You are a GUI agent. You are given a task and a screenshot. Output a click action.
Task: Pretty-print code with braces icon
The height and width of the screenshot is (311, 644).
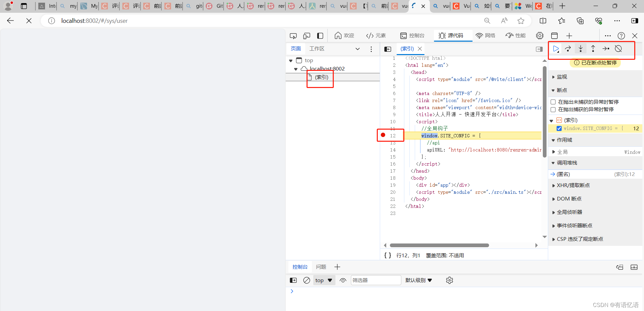point(388,255)
